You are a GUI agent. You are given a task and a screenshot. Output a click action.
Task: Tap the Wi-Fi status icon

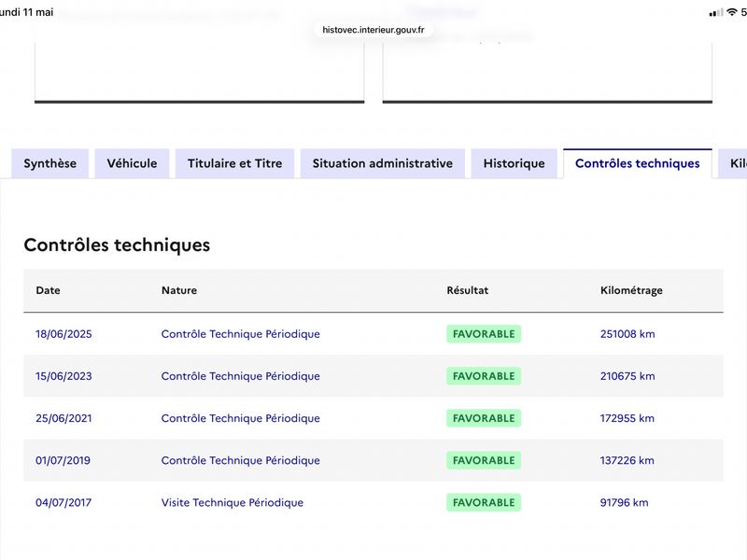point(732,12)
